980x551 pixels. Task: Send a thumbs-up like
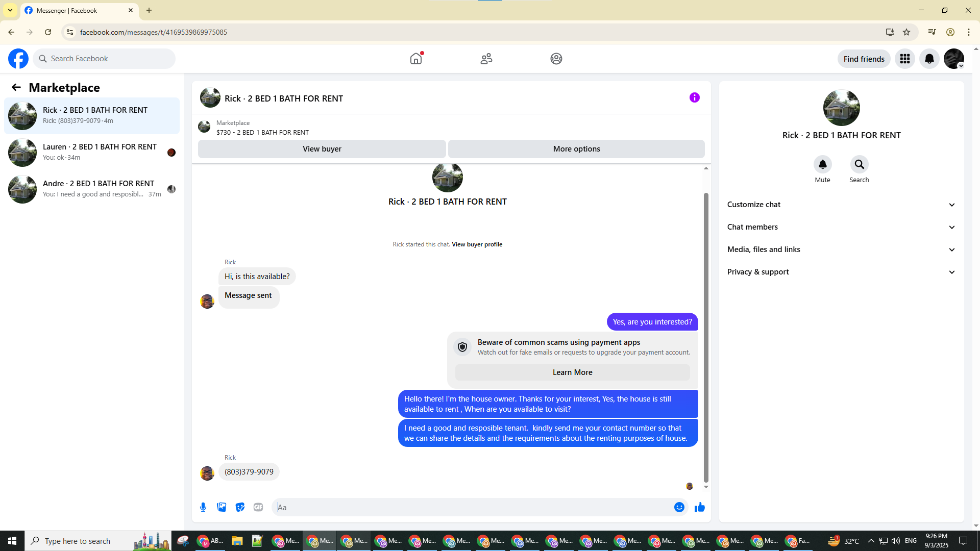point(700,507)
